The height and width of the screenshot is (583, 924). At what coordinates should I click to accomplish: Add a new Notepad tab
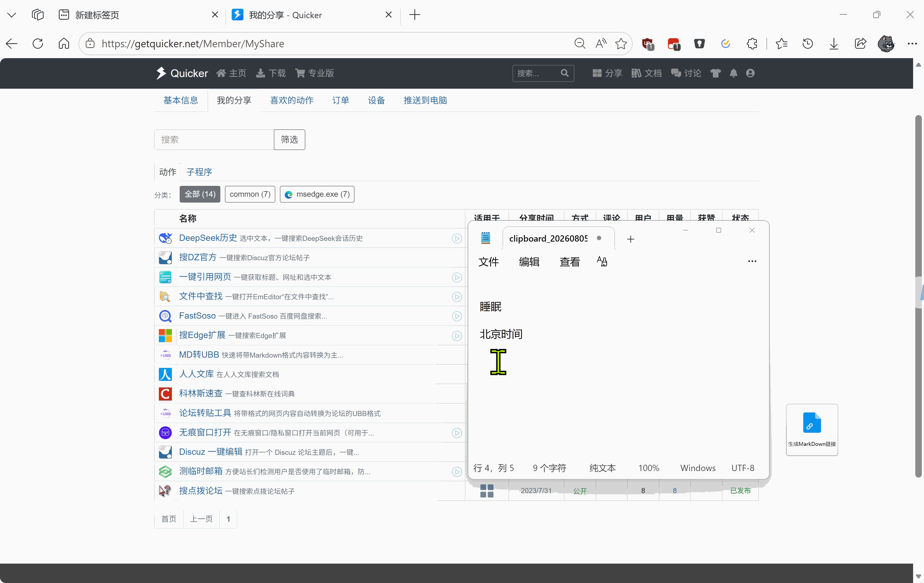point(631,239)
